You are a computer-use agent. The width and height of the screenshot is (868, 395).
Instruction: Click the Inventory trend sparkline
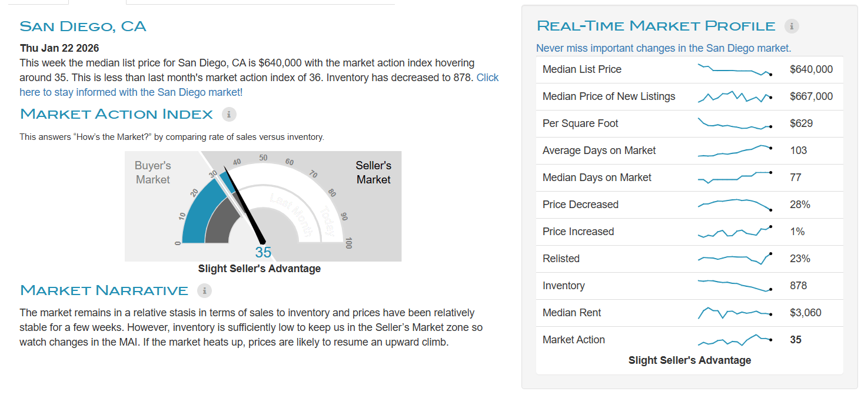coord(734,286)
